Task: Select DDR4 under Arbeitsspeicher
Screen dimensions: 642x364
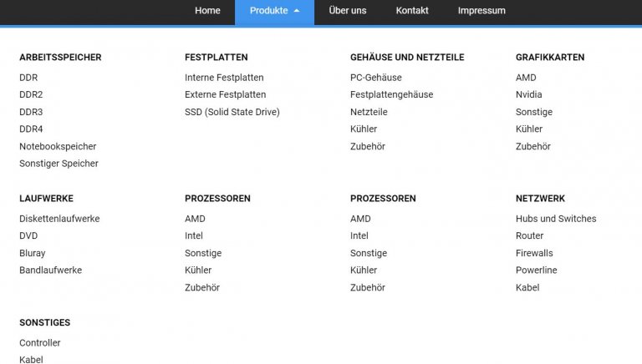Action: 31,129
